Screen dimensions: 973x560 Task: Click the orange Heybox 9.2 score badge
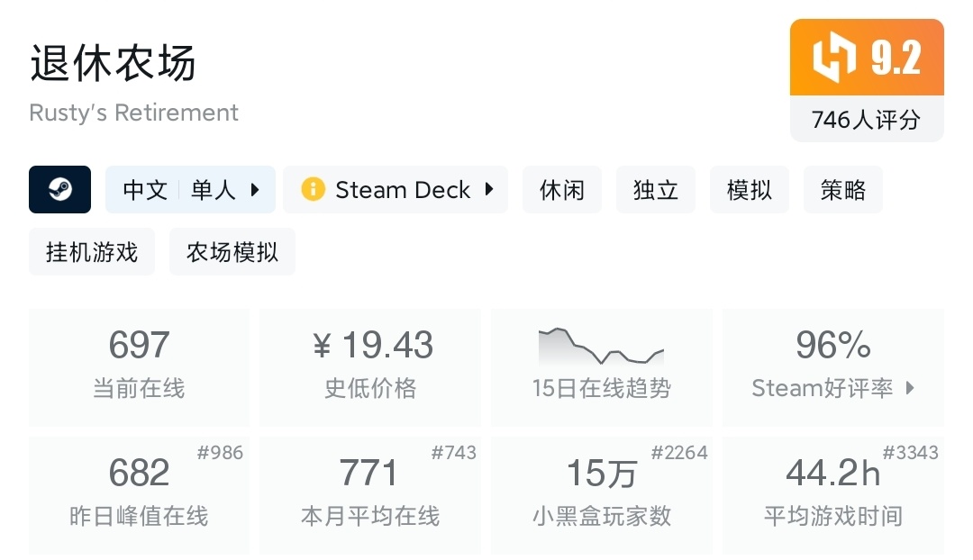[867, 58]
